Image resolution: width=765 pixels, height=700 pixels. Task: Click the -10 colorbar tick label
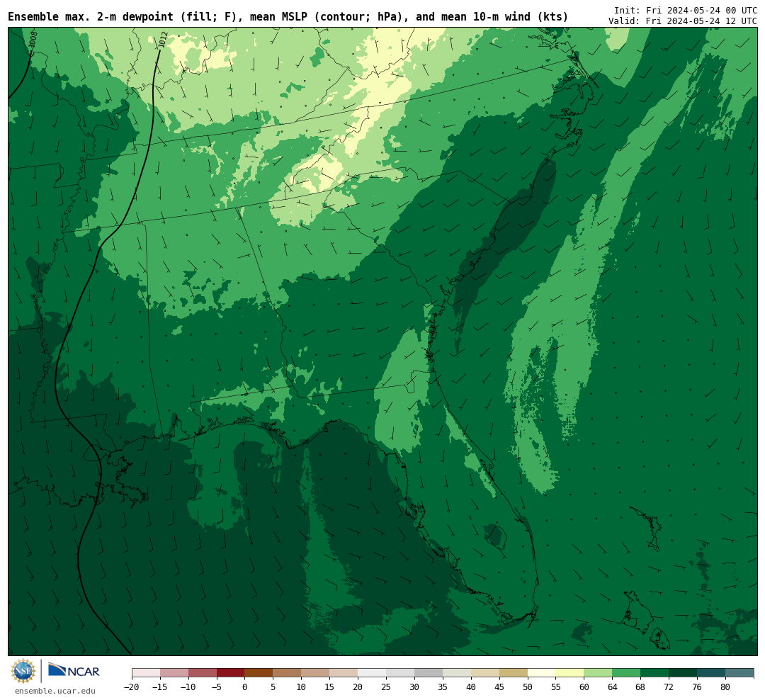click(x=188, y=687)
